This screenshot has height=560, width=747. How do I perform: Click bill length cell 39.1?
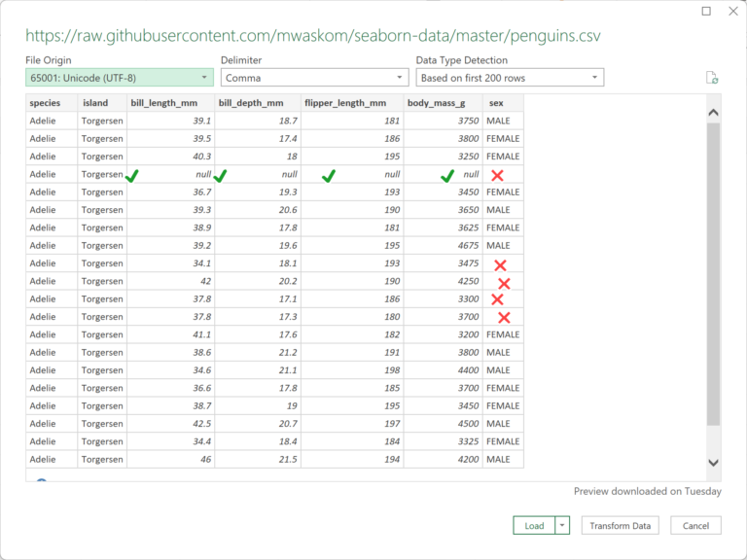point(170,121)
